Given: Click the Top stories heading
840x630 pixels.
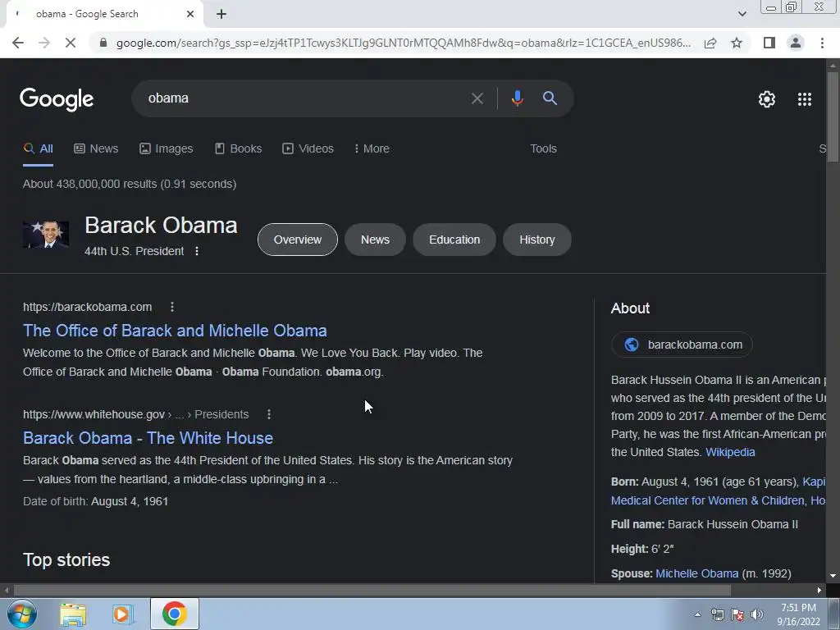Looking at the screenshot, I should pyautogui.click(x=66, y=559).
